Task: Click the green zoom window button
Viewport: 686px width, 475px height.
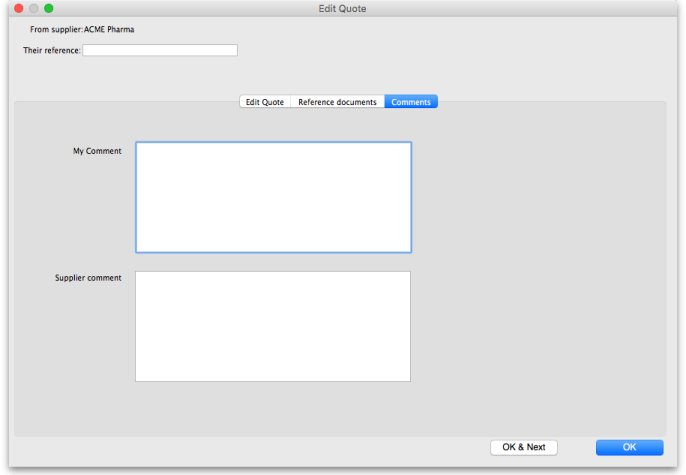Action: 48,8
